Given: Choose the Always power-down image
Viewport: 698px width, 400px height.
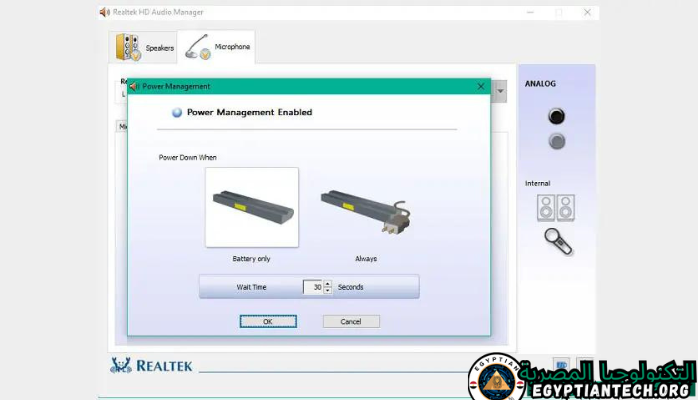Looking at the screenshot, I should (x=366, y=210).
